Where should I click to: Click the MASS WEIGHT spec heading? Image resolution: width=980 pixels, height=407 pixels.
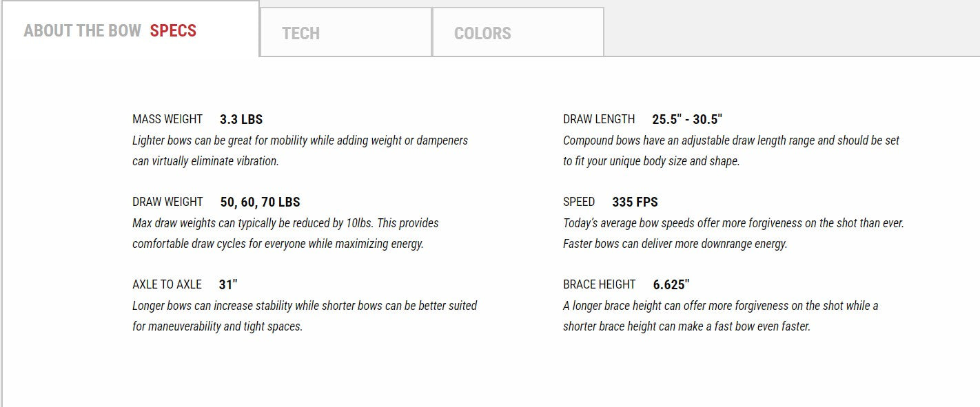coord(167,119)
